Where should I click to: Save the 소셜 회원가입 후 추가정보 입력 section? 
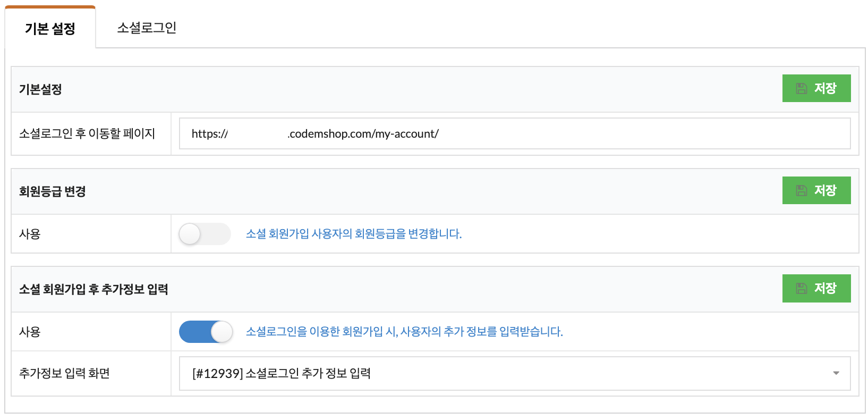(816, 288)
